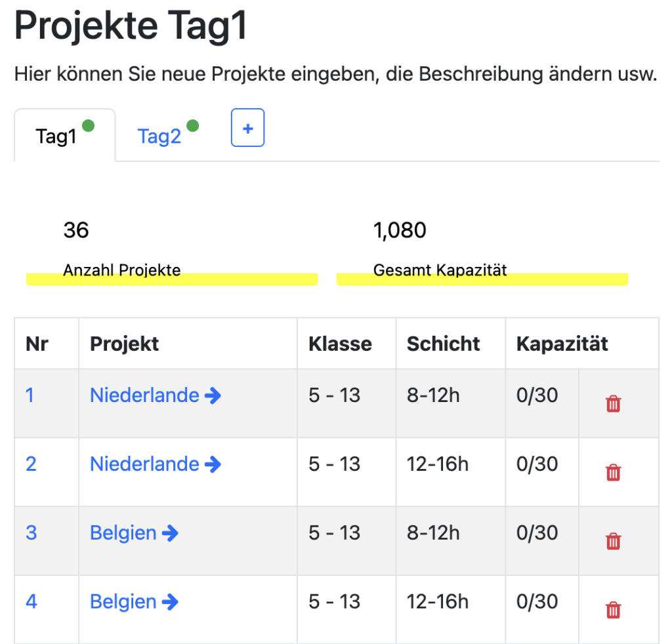This screenshot has height=644, width=672.
Task: Delete the 12-16h Niederlande project via trash icon
Action: (612, 473)
